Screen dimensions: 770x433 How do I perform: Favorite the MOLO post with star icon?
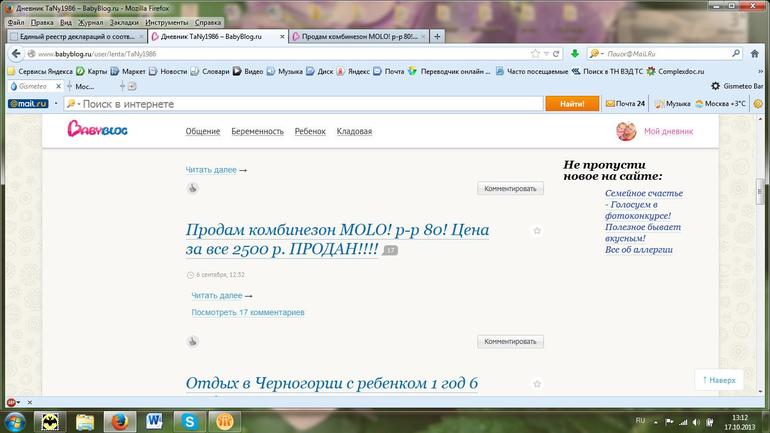[537, 230]
